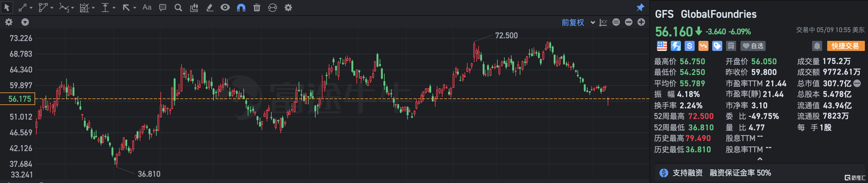
Task: Expand line tool dropdown arrow
Action: pos(31,8)
